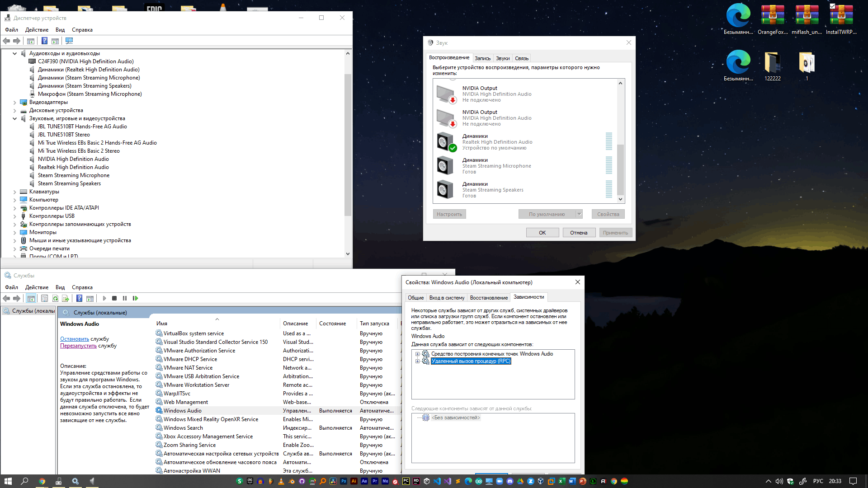Toggle Windows Search service state
Viewport: 868px width, 488px height.
coord(183,428)
